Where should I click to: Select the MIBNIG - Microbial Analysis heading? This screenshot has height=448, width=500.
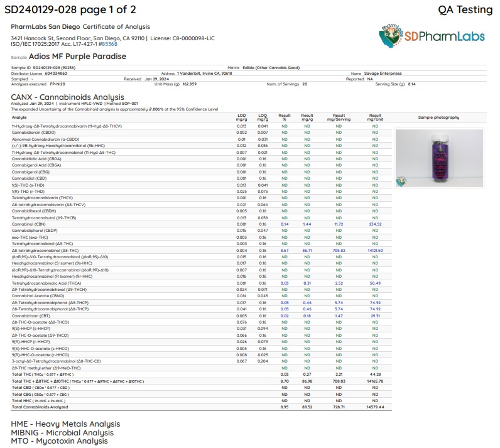[x=62, y=432]
